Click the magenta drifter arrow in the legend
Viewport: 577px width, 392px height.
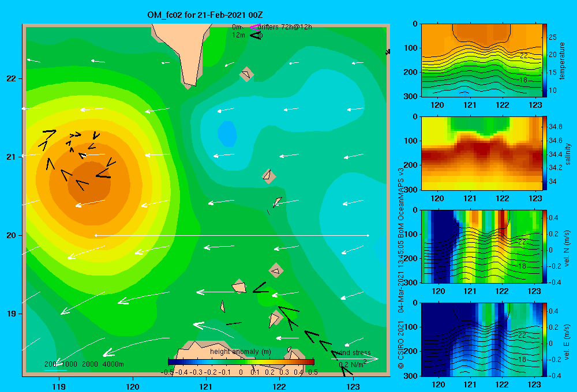coord(255,27)
